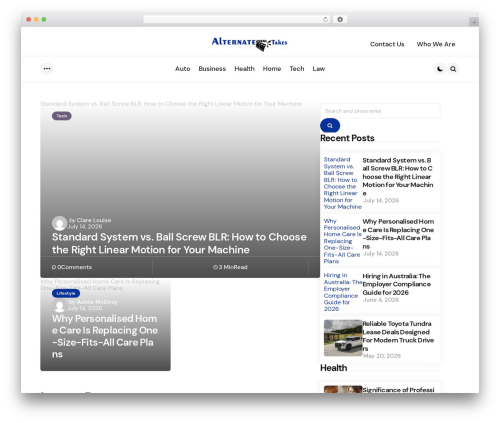Click the Alternate Takes logo
This screenshot has width=500, height=423.
pyautogui.click(x=249, y=44)
